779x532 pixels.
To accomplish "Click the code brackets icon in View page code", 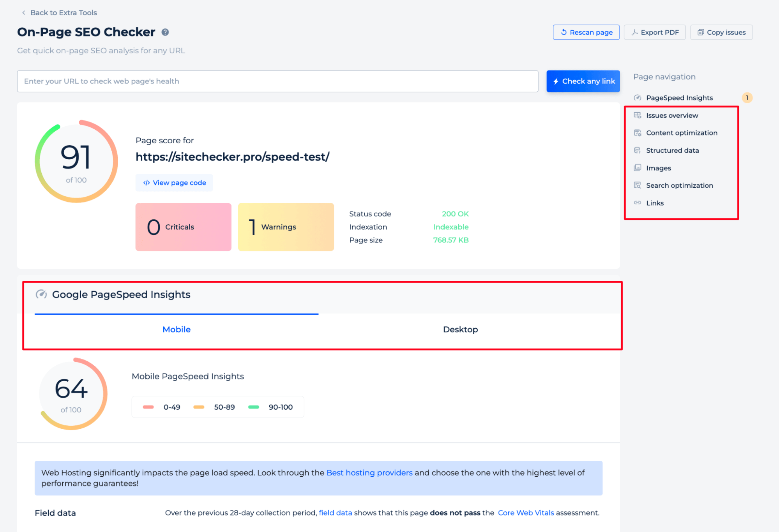I will click(x=147, y=183).
